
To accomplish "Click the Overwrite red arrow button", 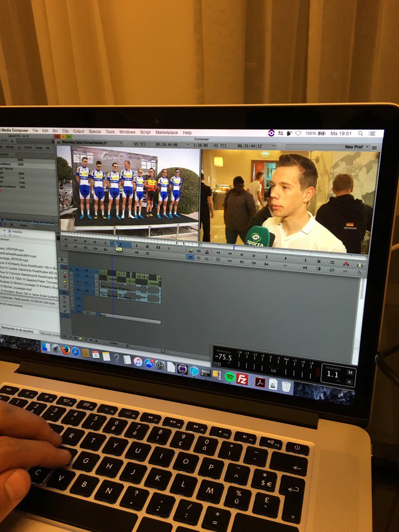I will [x=207, y=252].
